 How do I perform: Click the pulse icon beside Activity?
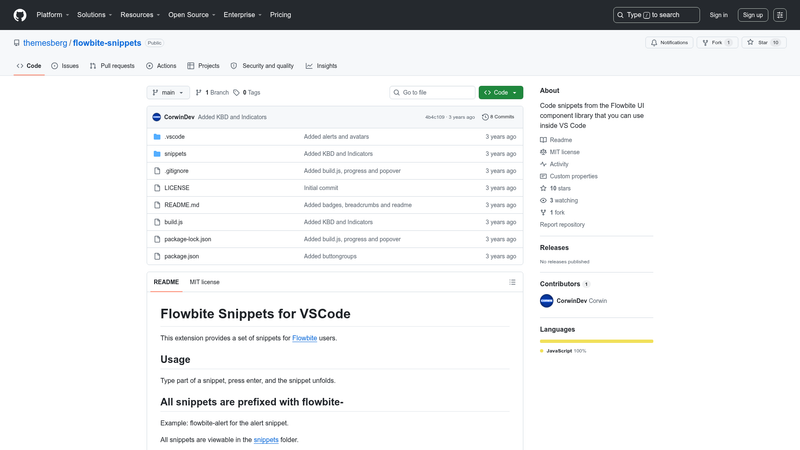click(x=543, y=164)
